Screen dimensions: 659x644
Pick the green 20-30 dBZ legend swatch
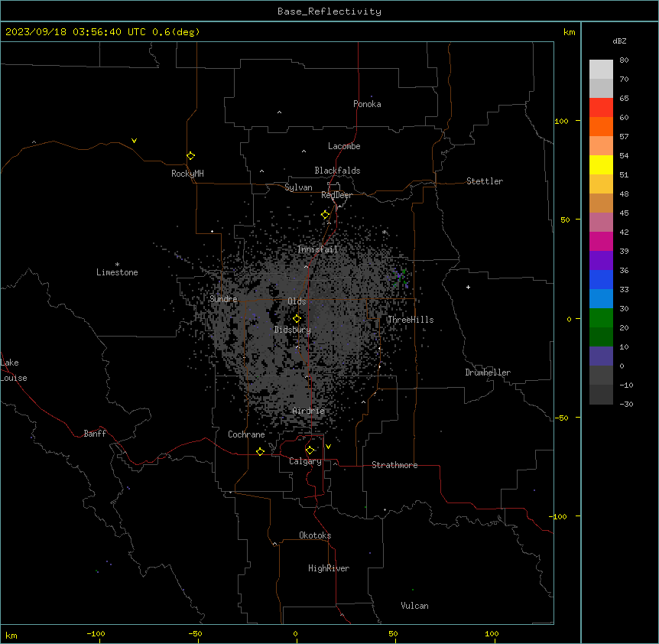[601, 318]
